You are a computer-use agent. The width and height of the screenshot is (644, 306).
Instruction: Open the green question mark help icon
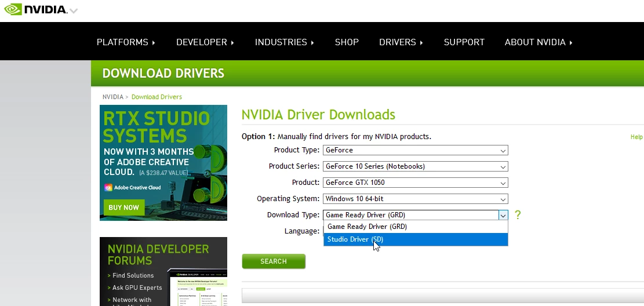(518, 215)
